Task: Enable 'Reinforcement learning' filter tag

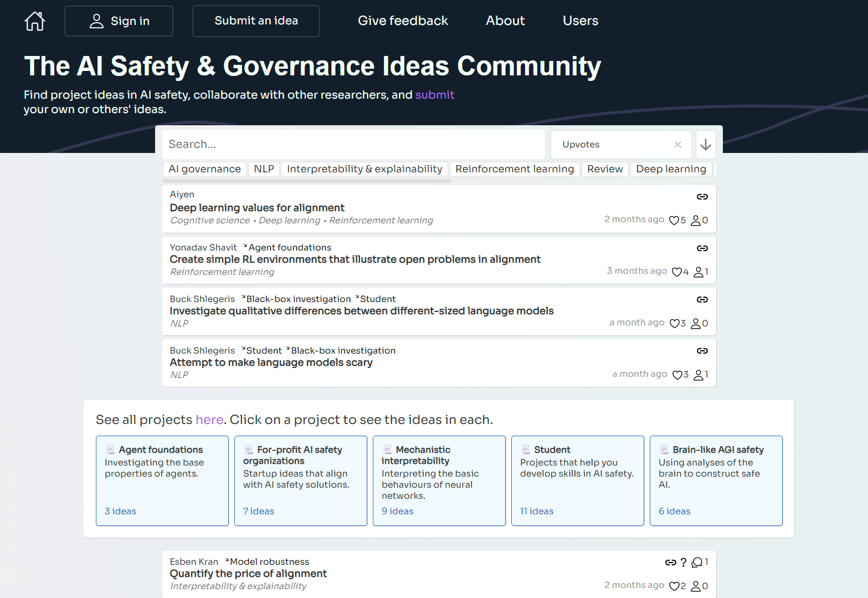Action: coord(514,169)
